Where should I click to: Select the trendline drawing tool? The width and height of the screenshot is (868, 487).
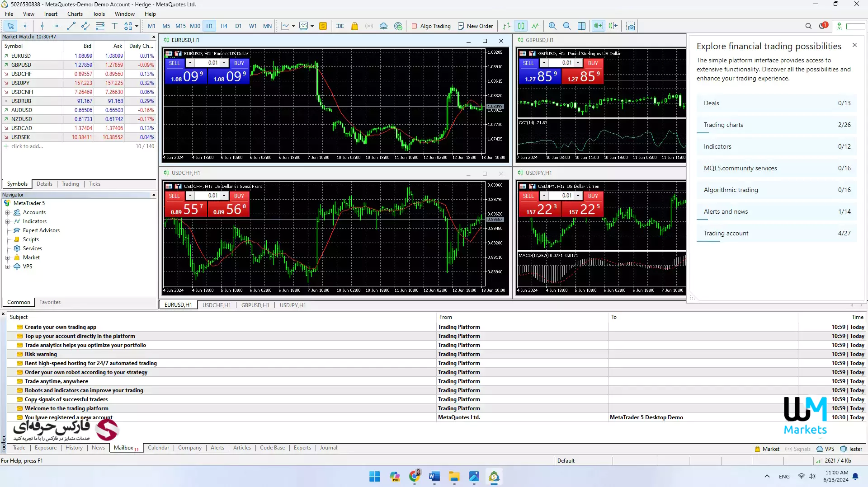click(71, 26)
